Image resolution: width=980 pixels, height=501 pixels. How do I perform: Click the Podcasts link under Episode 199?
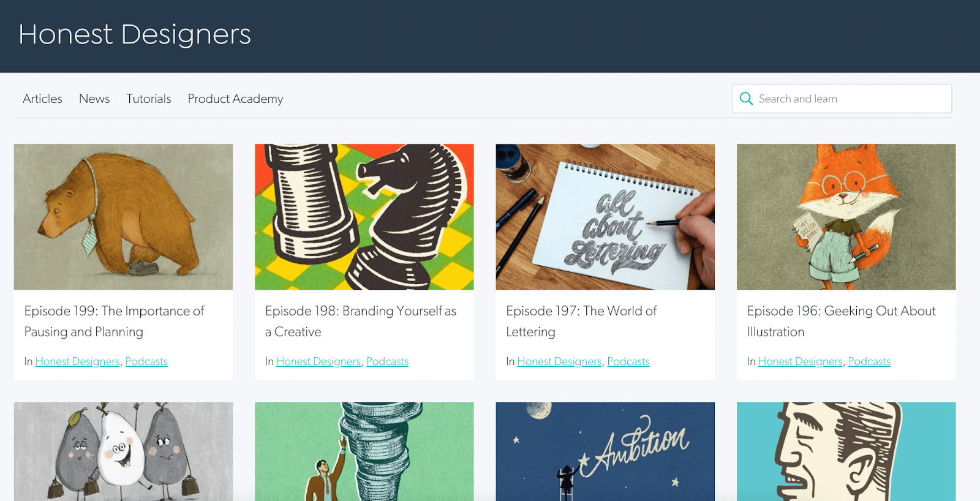tap(146, 361)
